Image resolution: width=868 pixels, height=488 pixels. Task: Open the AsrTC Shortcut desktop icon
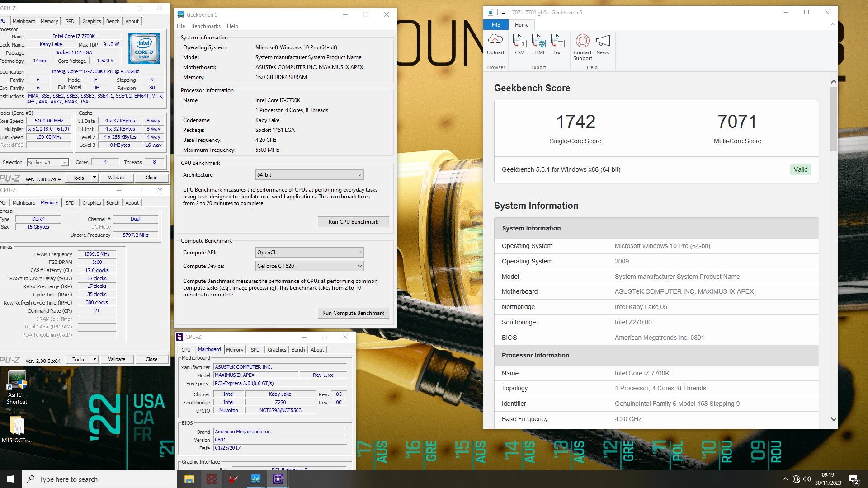17,387
